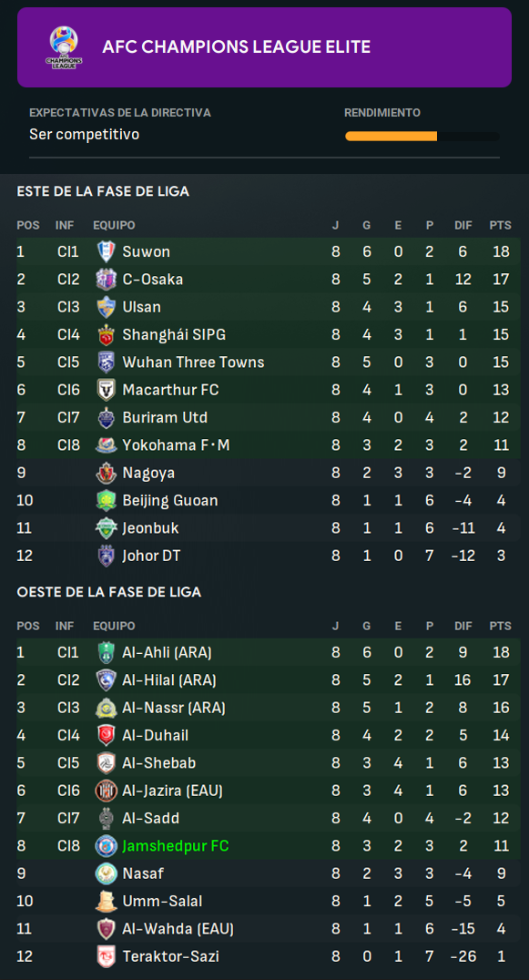Select the Nagoya row in the east table

[x=269, y=473]
